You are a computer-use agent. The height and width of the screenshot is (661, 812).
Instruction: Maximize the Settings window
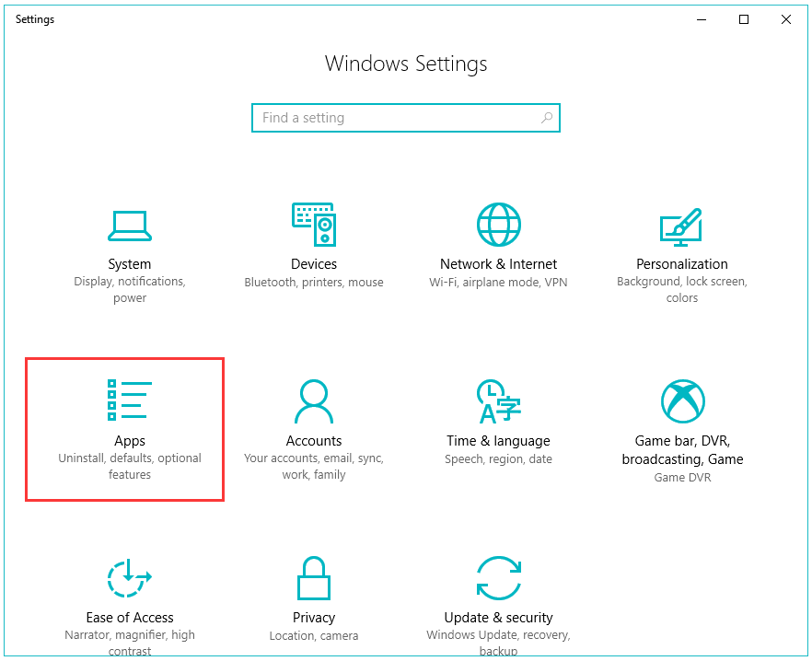click(x=744, y=19)
